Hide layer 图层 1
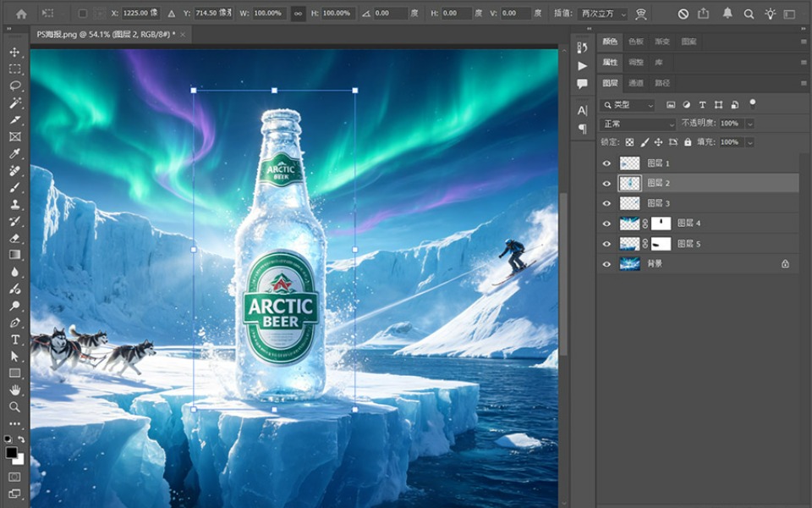 pos(606,163)
